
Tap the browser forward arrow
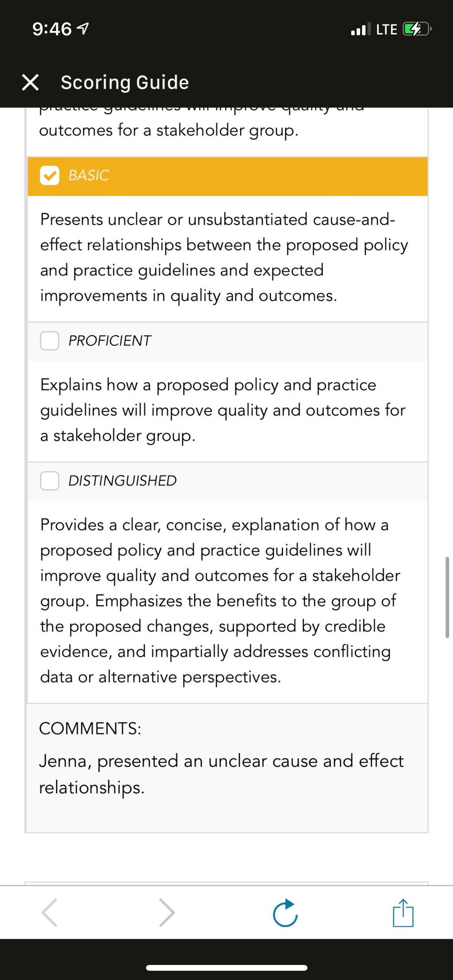[167, 912]
